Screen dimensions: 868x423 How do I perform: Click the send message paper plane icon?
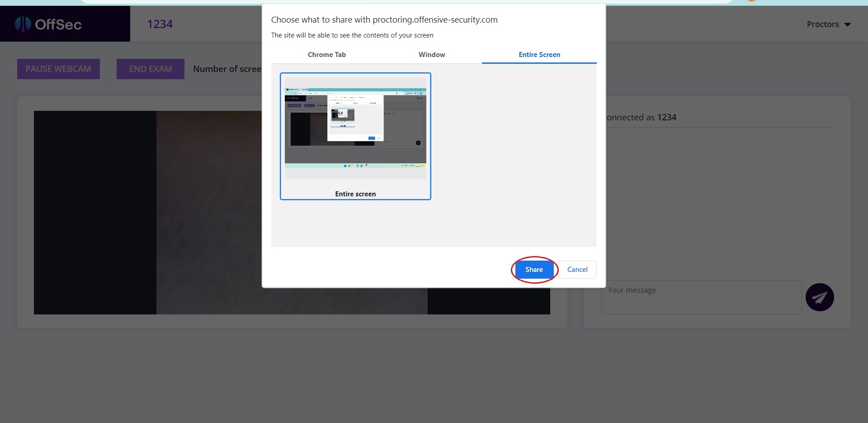click(820, 297)
